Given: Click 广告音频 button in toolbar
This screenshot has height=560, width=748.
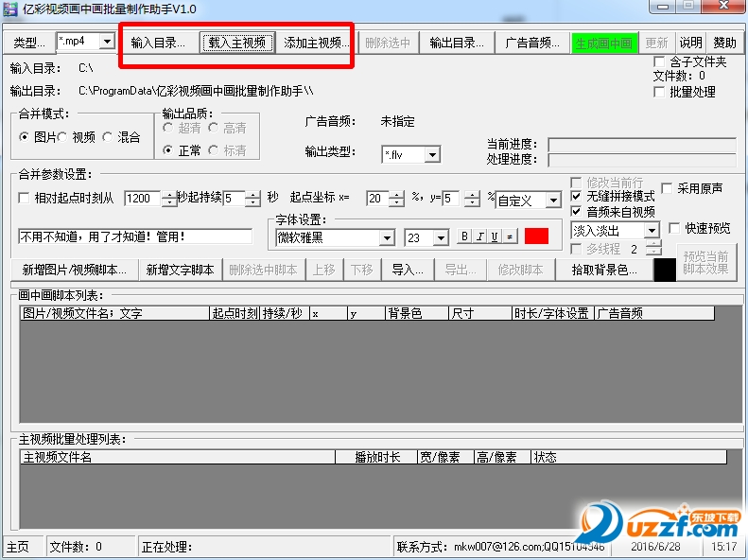Looking at the screenshot, I should tap(531, 43).
